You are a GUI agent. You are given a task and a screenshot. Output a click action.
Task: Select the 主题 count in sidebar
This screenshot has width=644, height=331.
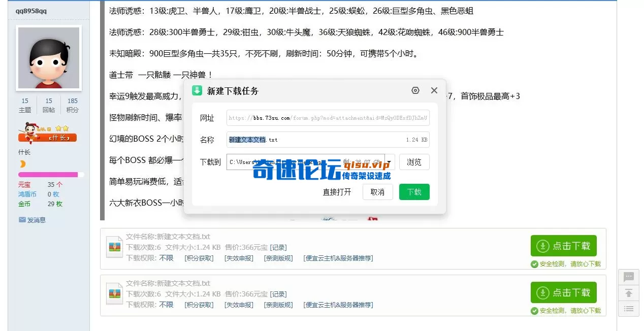[x=24, y=102]
